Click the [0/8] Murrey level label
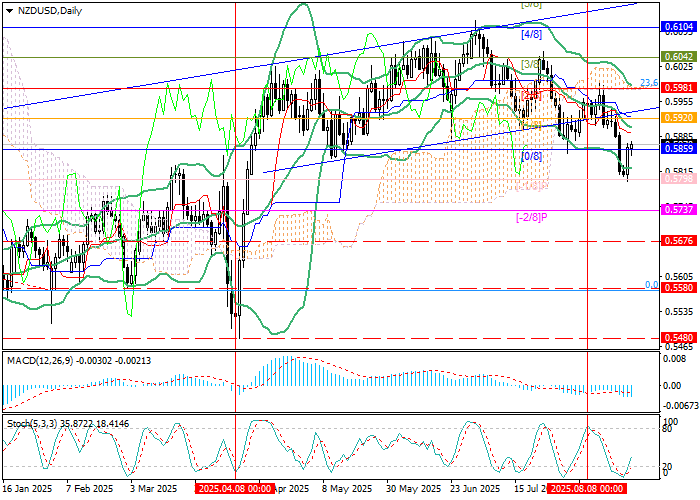 point(531,156)
